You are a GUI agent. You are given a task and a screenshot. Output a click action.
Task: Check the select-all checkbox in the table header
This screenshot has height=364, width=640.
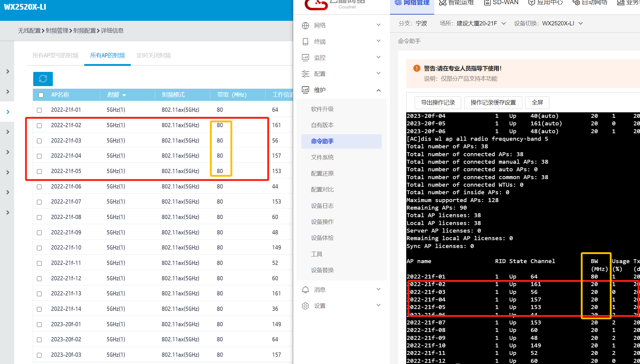(x=41, y=95)
